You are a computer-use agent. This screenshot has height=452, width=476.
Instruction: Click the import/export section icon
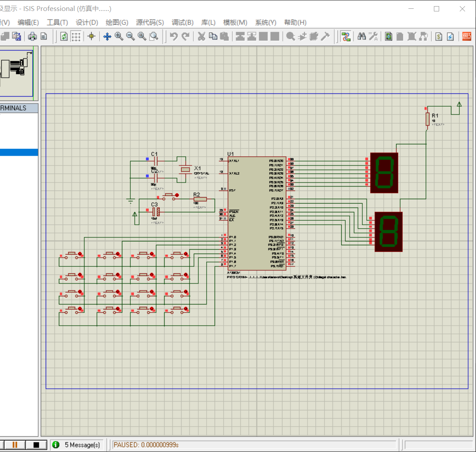(16, 36)
